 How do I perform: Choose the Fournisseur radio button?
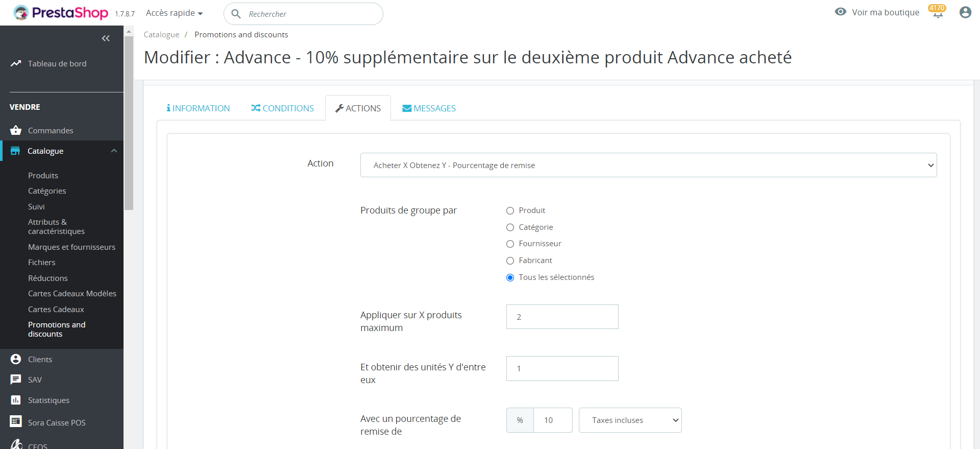(510, 244)
